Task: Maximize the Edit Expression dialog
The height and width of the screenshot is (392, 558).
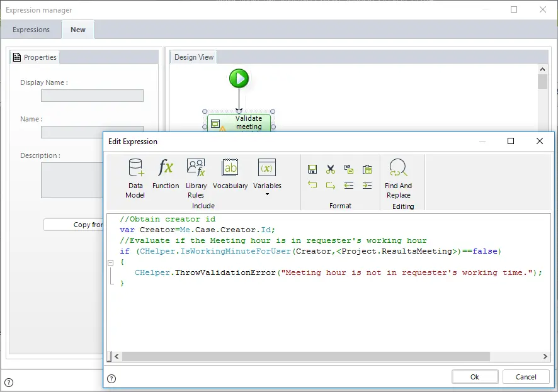Action: click(511, 141)
